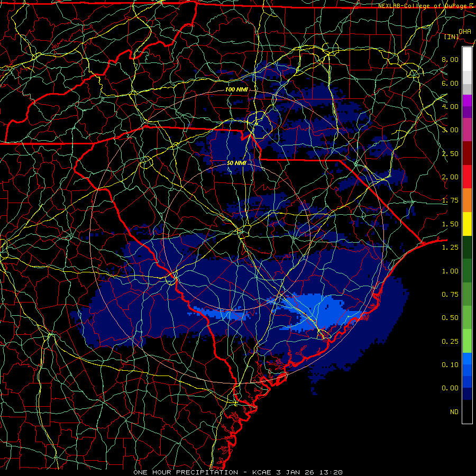476x476 pixels.
Task: Click the 0.25 legend value
Action: 450,342
